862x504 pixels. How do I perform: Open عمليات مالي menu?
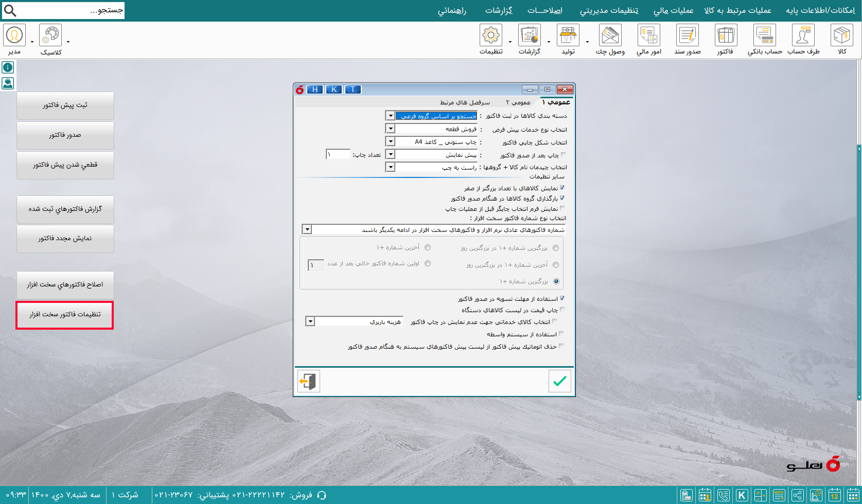pos(674,10)
